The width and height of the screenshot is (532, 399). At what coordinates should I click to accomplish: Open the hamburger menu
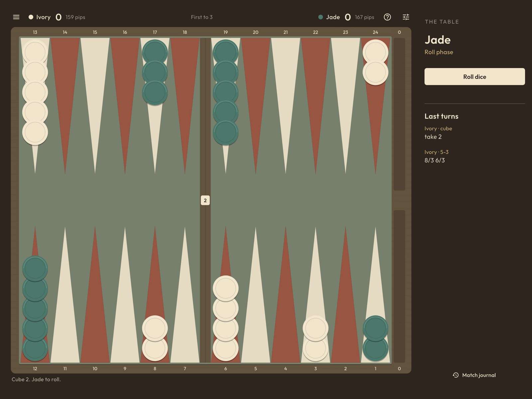pos(16,17)
